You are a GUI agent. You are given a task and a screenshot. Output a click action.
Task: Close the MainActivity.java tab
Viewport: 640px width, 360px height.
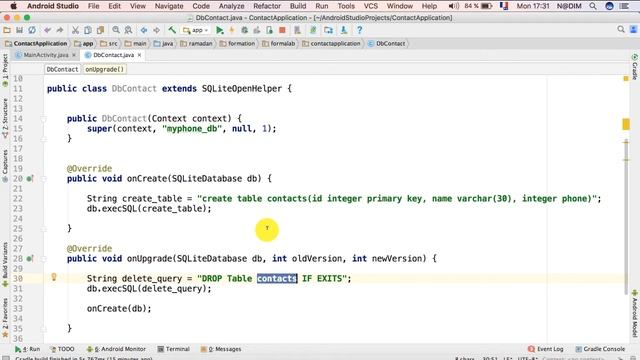click(74, 55)
